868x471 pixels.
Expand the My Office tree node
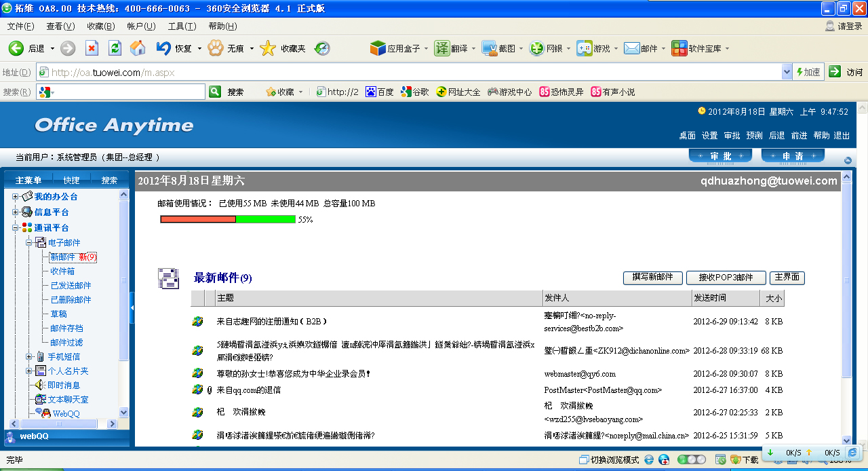[x=16, y=197]
